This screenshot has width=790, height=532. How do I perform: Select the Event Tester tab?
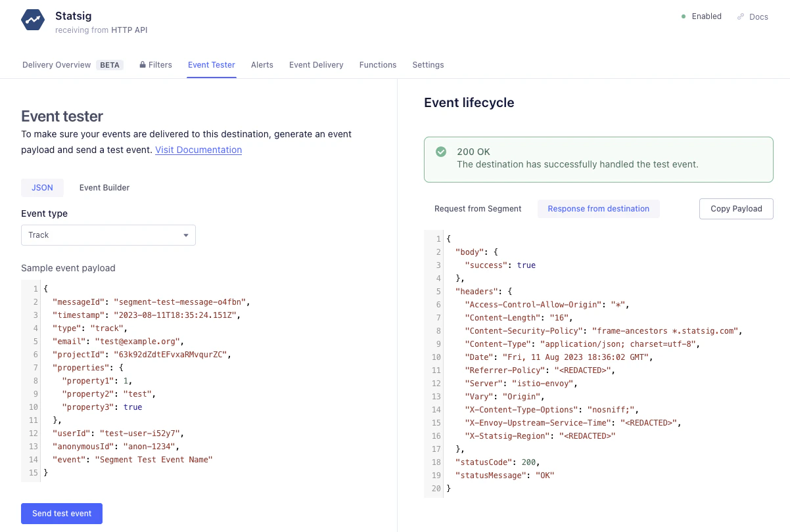(x=212, y=65)
